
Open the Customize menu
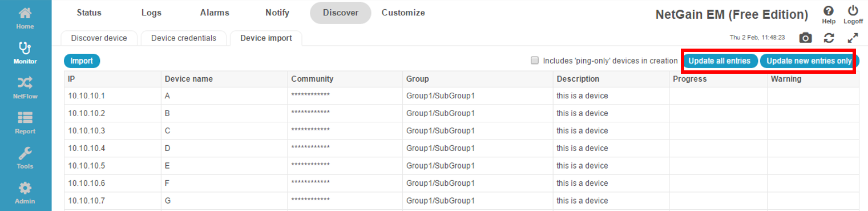coord(403,13)
